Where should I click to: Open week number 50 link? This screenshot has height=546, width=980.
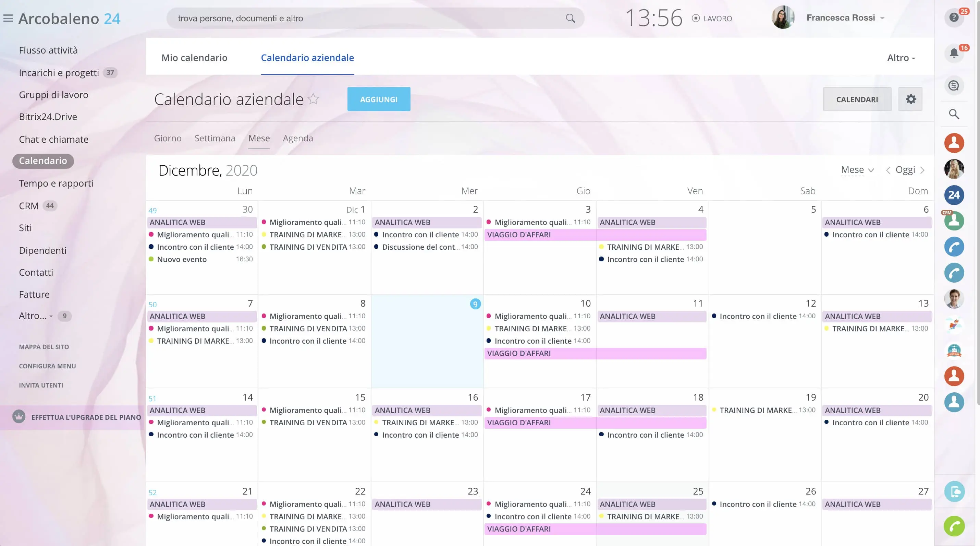tap(152, 305)
